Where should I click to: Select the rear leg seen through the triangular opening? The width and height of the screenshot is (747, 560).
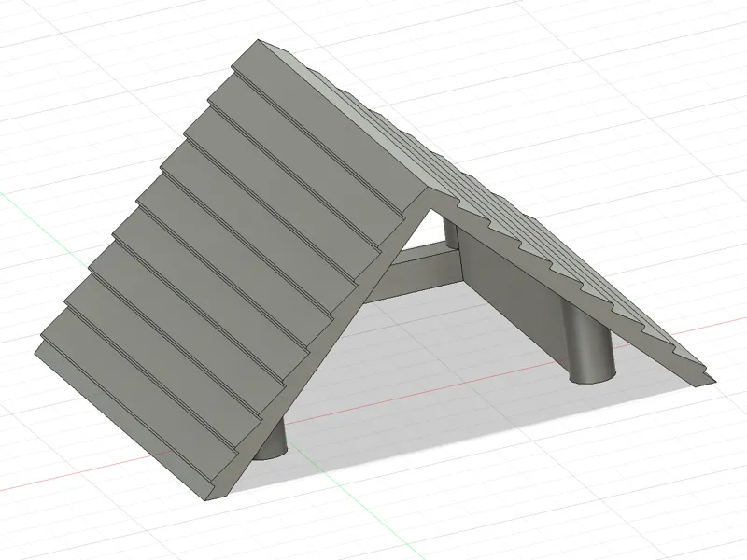pos(451,231)
